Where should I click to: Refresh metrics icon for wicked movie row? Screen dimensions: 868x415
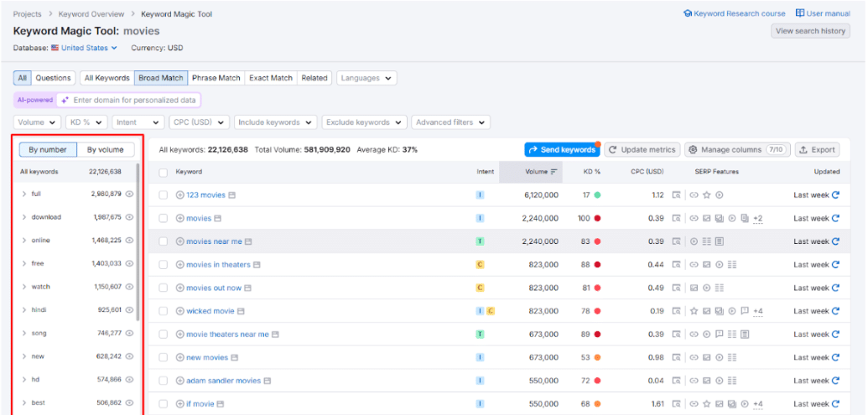(x=835, y=311)
